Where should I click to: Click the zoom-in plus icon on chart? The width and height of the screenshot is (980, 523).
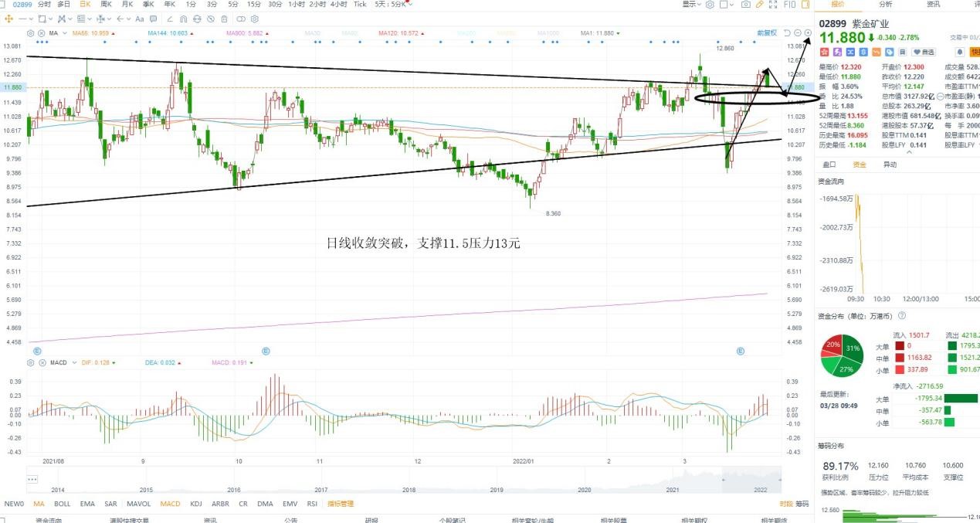coord(808,33)
